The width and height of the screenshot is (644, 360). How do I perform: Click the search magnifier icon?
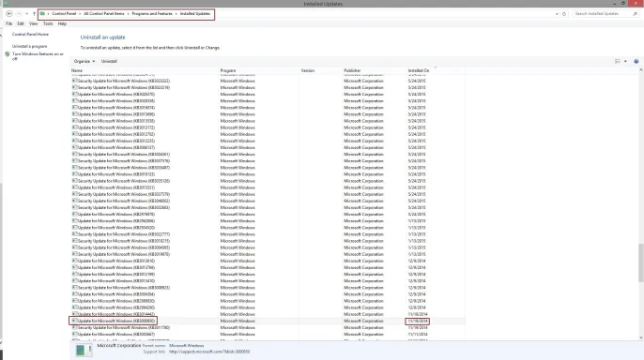pyautogui.click(x=635, y=13)
